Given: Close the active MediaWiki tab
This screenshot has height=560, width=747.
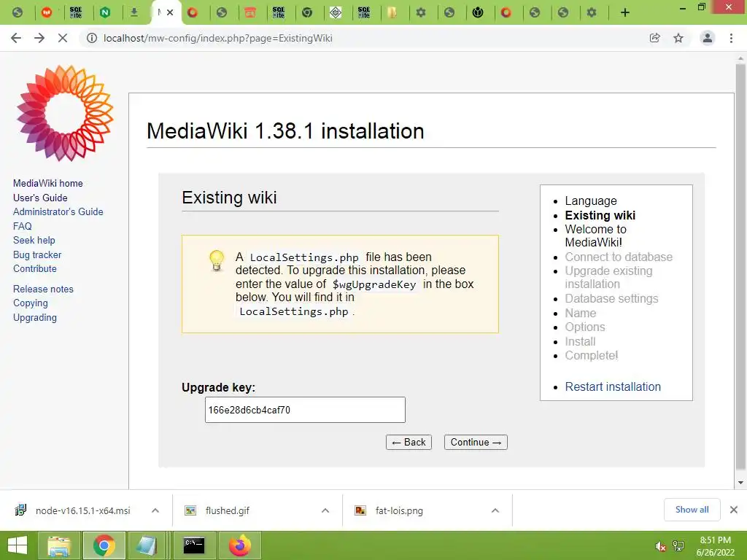Looking at the screenshot, I should tap(170, 12).
